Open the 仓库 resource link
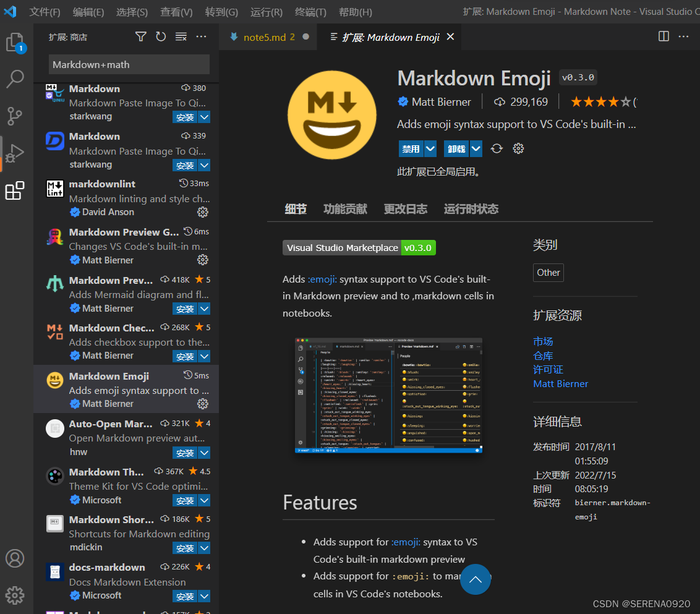This screenshot has width=700, height=614. point(543,356)
